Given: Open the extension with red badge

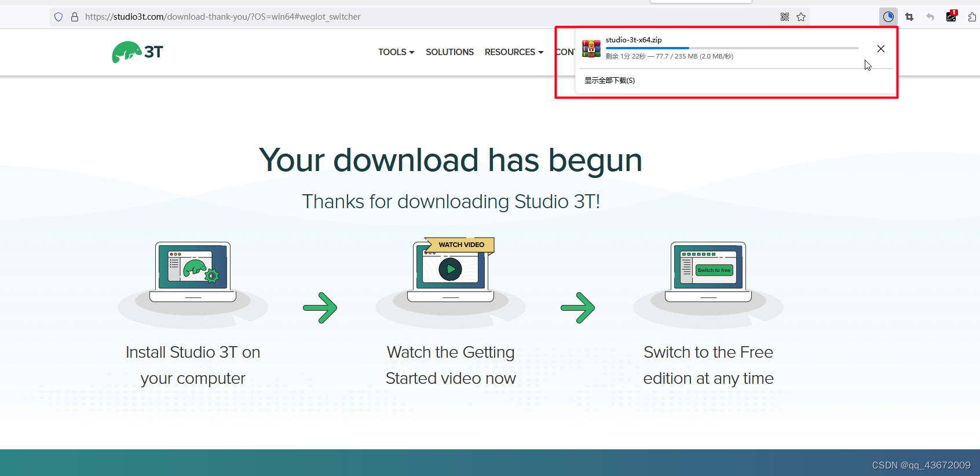Looking at the screenshot, I should (951, 16).
